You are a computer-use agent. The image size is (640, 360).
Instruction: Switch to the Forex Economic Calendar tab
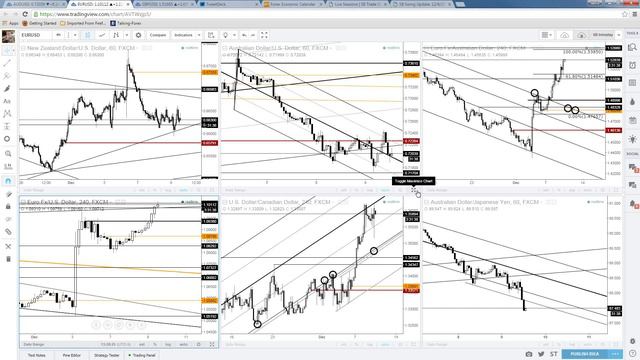tap(293, 4)
